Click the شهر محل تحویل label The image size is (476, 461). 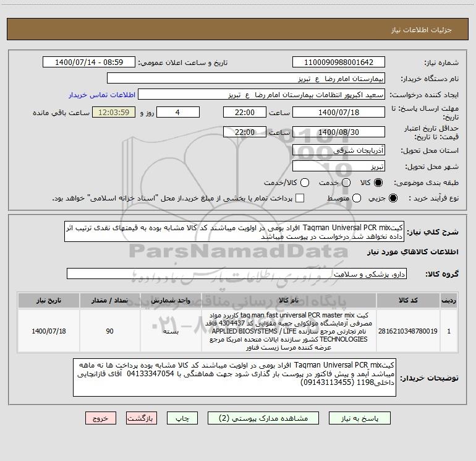tap(432, 166)
